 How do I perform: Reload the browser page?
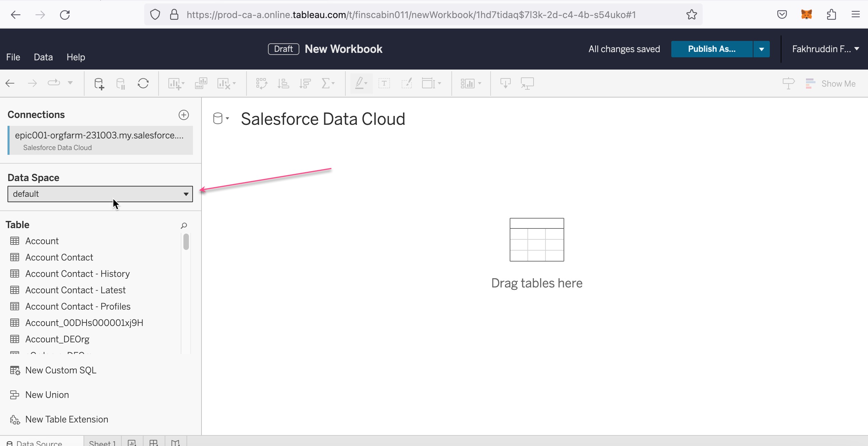tap(65, 15)
